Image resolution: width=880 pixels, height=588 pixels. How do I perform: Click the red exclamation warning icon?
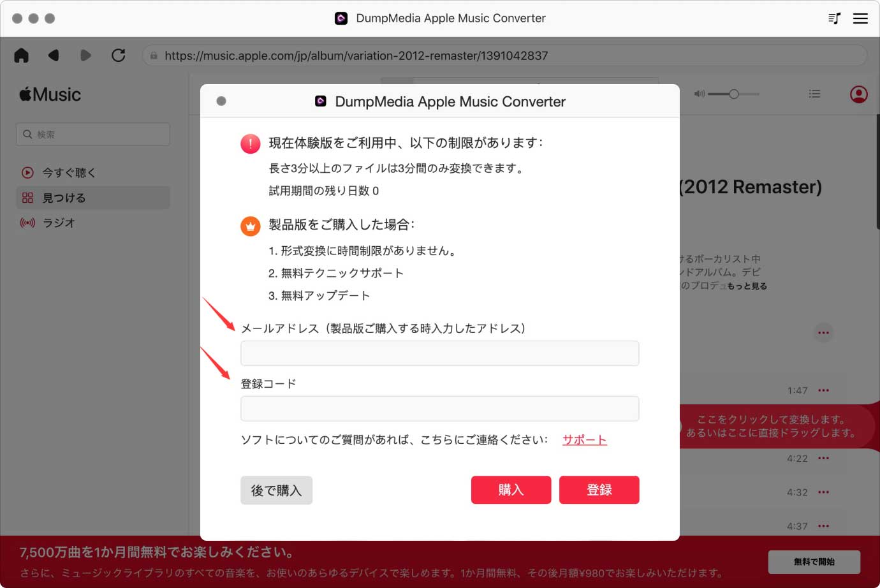pyautogui.click(x=251, y=143)
